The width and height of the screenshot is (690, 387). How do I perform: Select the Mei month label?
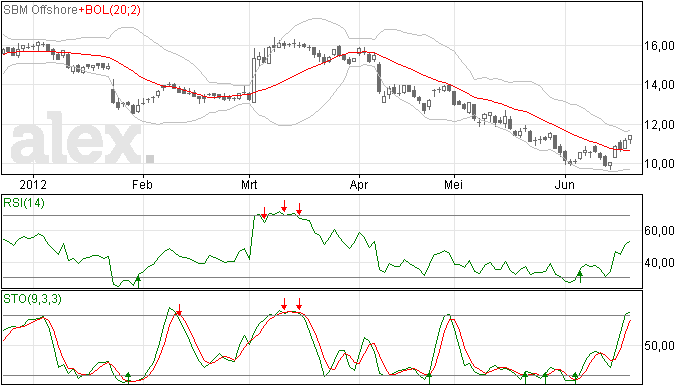click(453, 184)
